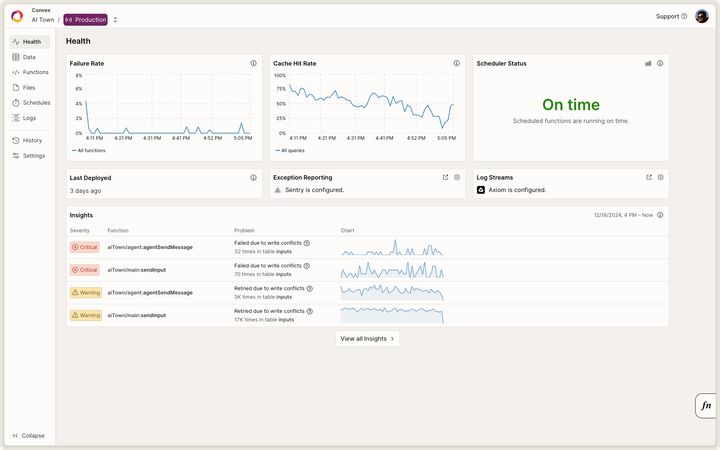This screenshot has height=450, width=720.
Task: Click the Cache Hit Rate chart
Action: click(367, 107)
